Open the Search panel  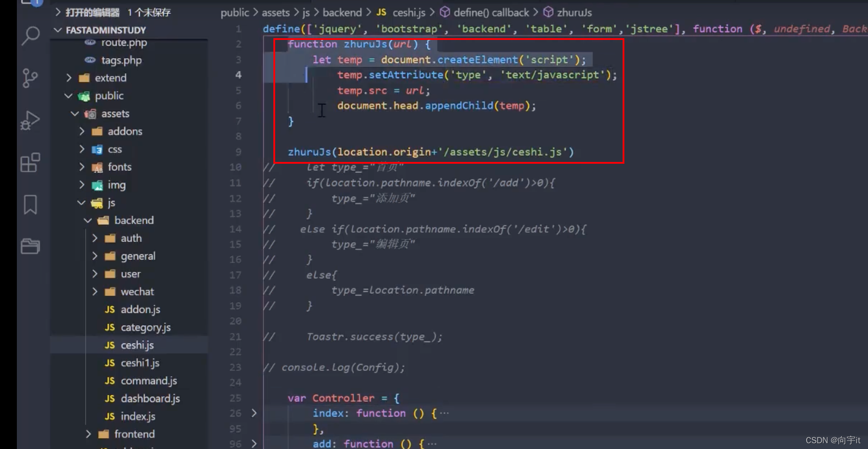click(29, 35)
